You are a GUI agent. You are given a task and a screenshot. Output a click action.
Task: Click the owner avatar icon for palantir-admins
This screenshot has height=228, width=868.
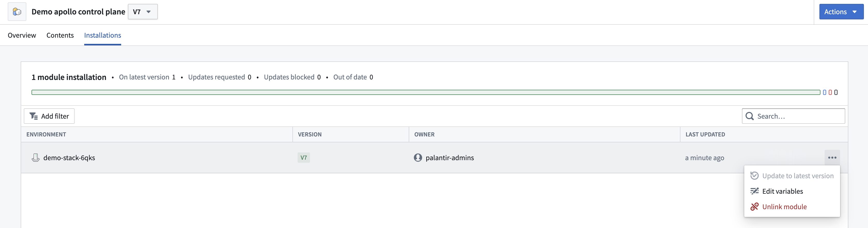point(418,157)
